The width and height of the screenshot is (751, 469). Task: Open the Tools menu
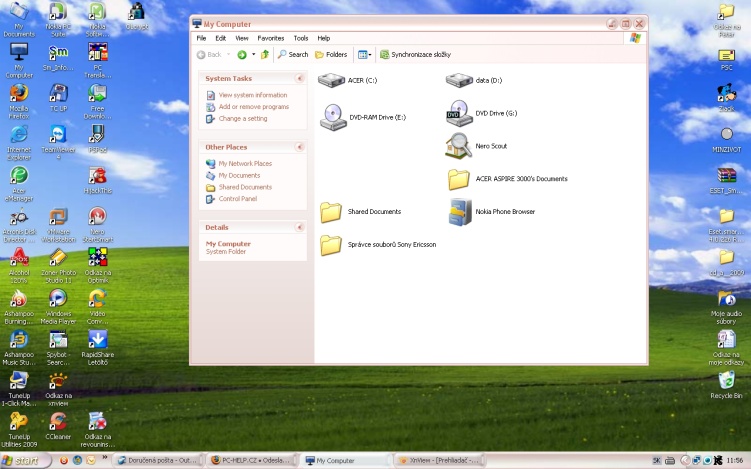[300, 38]
